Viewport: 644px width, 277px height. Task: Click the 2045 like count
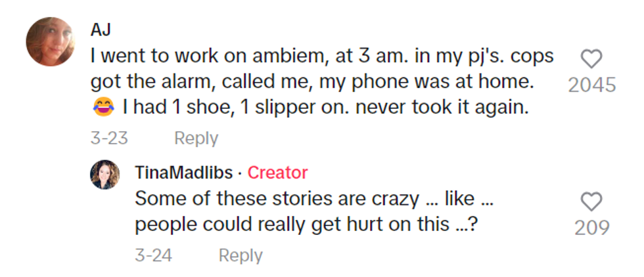[x=592, y=85]
